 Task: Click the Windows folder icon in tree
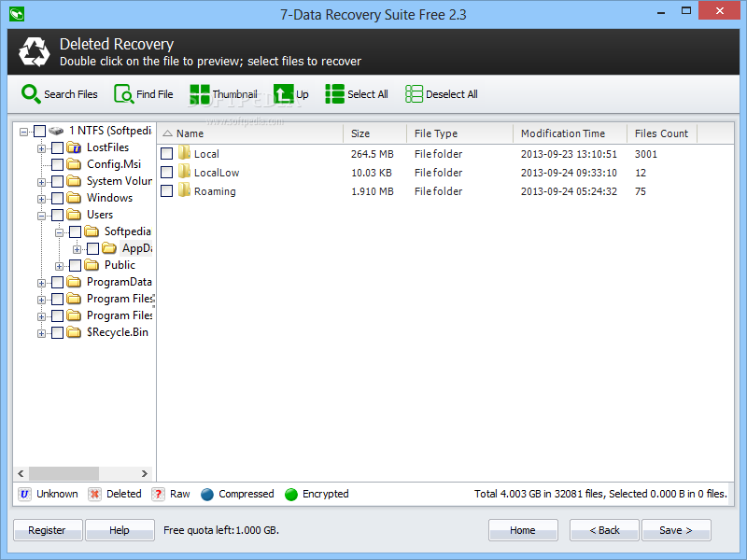[x=74, y=198]
